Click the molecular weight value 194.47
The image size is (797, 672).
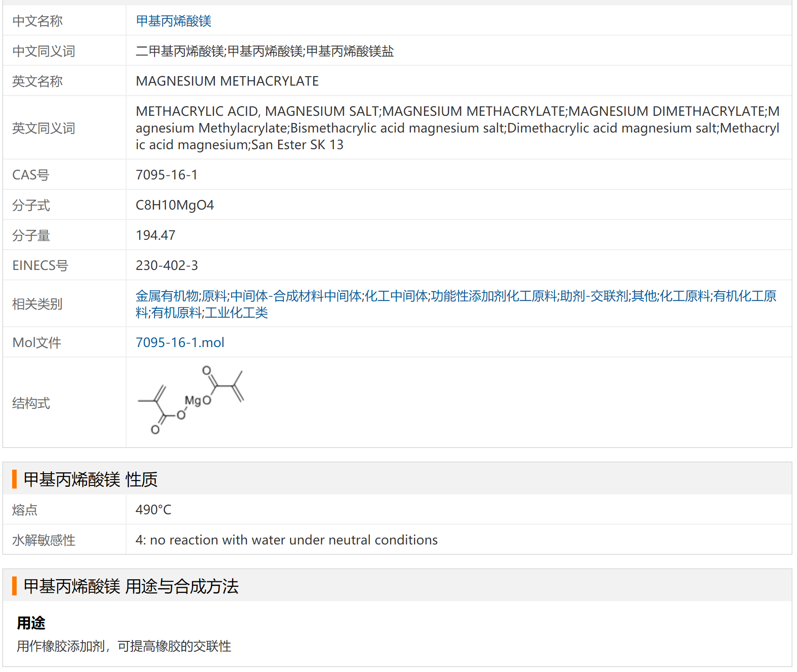[x=155, y=235]
